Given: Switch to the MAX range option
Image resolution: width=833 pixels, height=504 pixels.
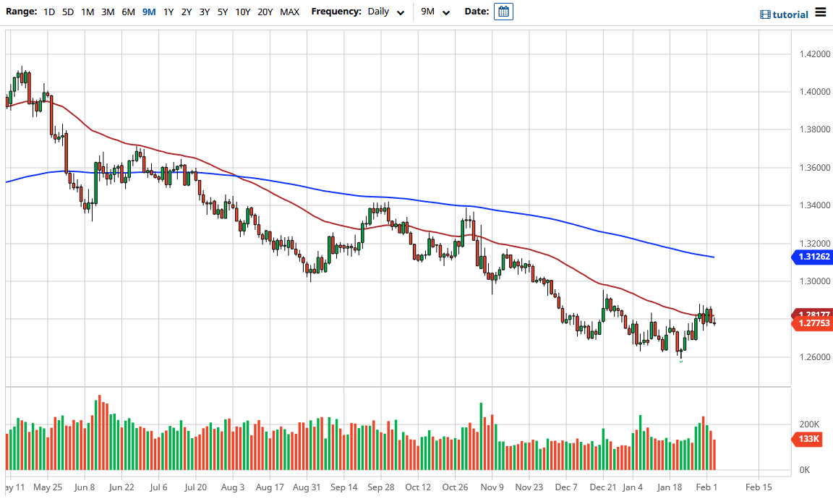Looking at the screenshot, I should click(x=289, y=12).
